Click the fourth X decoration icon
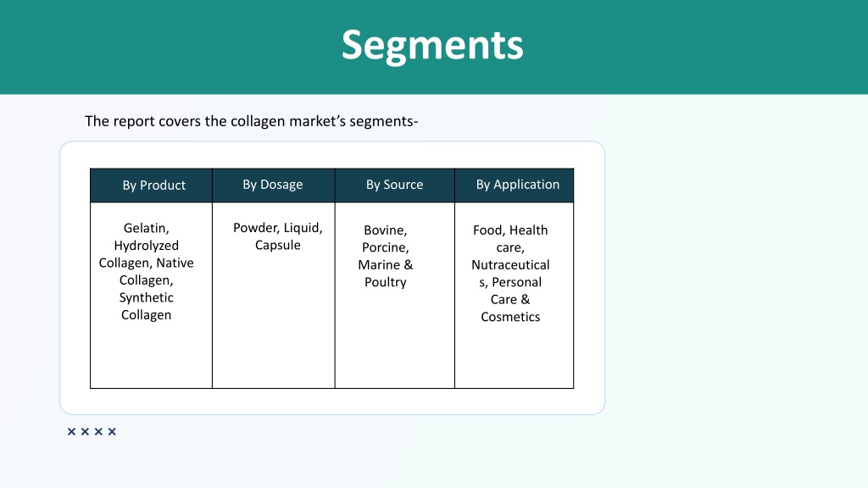The image size is (868, 488). (112, 431)
